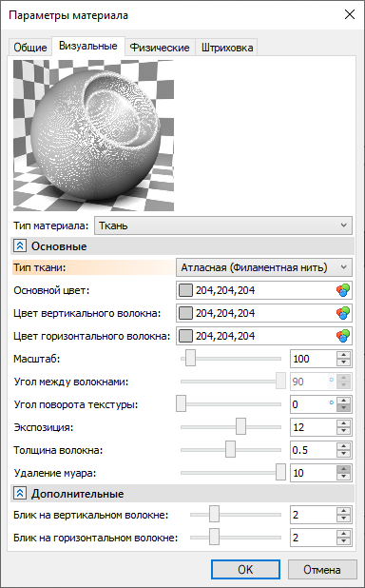Screen dimensions: 365x588
Task: Click the Толщина волокна slider handle
Action: click(230, 450)
